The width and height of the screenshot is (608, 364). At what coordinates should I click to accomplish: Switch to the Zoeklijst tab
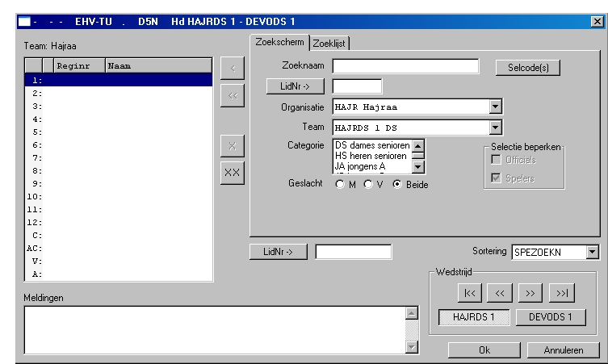point(329,44)
